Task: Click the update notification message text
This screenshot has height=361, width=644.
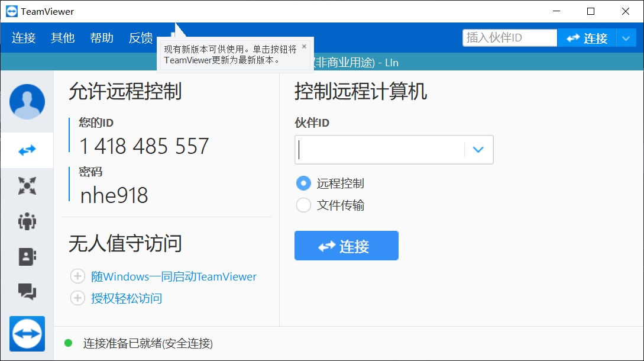Action: [230, 54]
